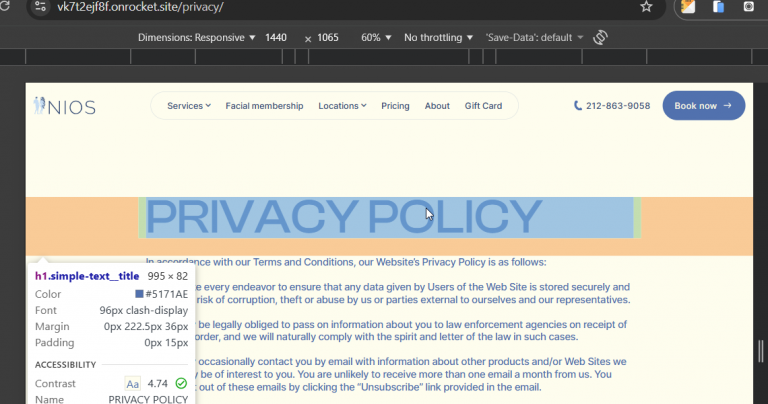The height and width of the screenshot is (404, 768).
Task: Edit the viewport width field 1440
Action: pyautogui.click(x=276, y=38)
